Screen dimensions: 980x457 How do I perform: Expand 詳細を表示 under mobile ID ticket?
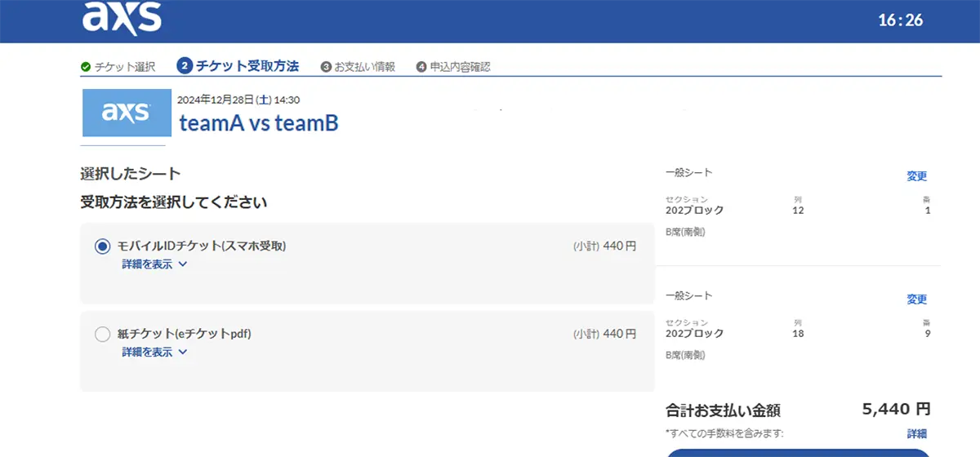[x=154, y=264]
